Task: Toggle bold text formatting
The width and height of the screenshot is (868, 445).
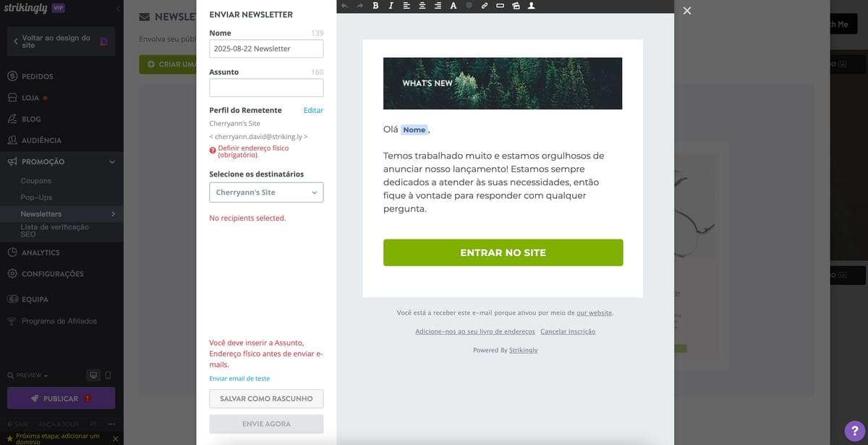Action: pyautogui.click(x=375, y=6)
